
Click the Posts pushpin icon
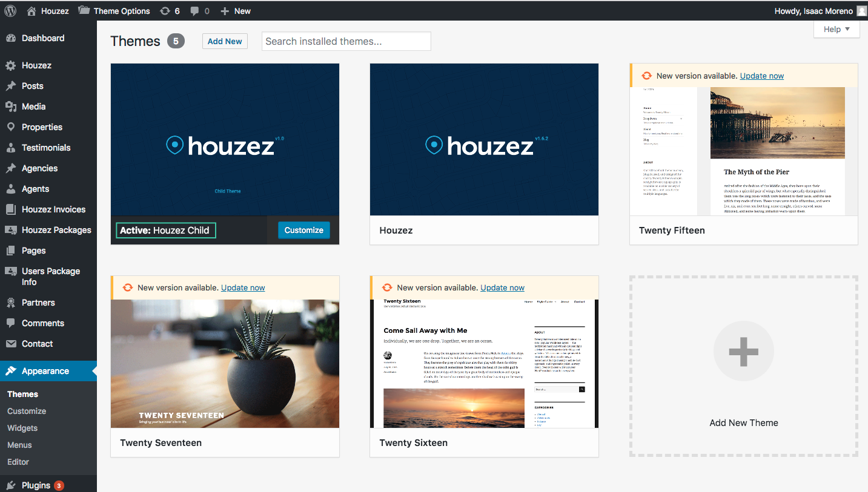11,86
